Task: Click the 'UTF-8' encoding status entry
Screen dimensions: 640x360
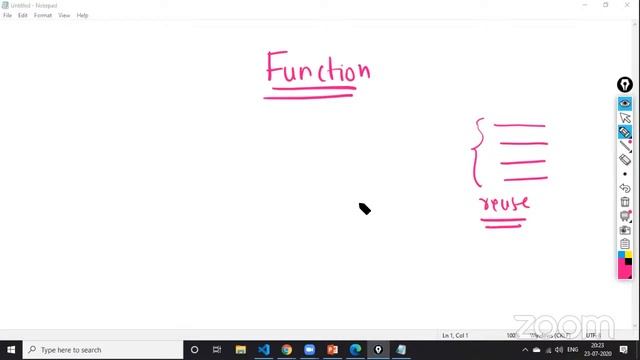Action: pyautogui.click(x=593, y=335)
